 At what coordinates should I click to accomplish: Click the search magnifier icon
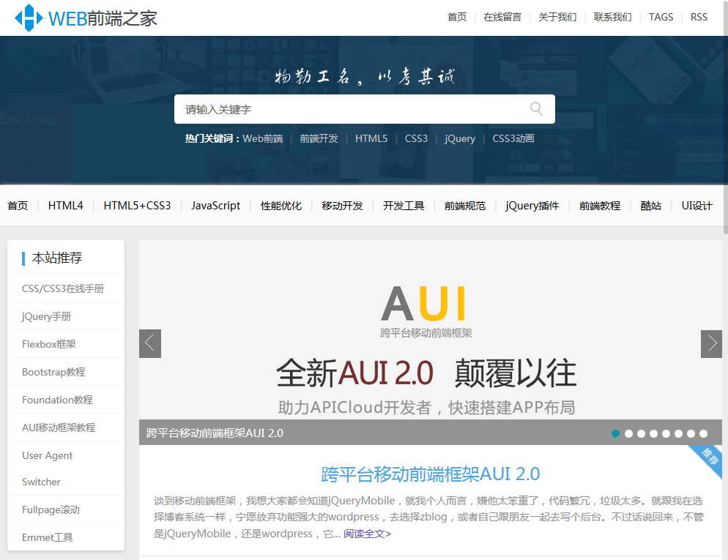(x=536, y=108)
